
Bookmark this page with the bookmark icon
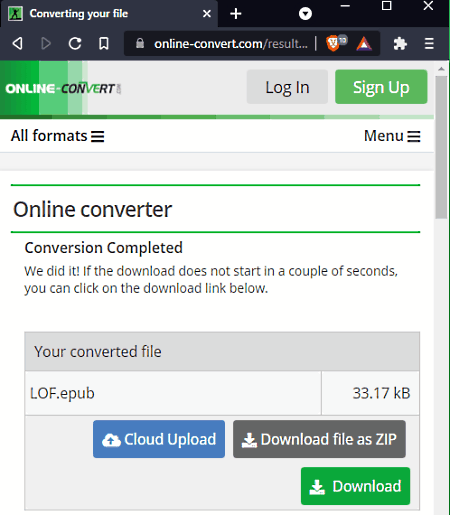pos(104,43)
